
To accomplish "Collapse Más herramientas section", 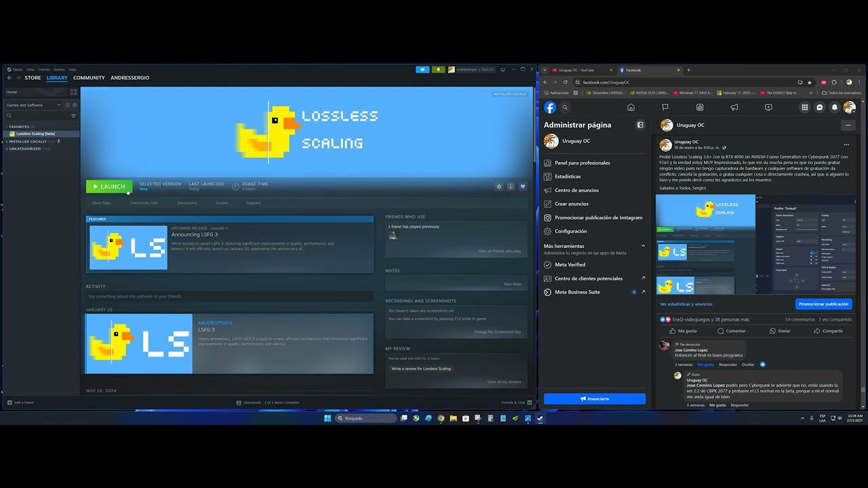I will click(x=643, y=246).
